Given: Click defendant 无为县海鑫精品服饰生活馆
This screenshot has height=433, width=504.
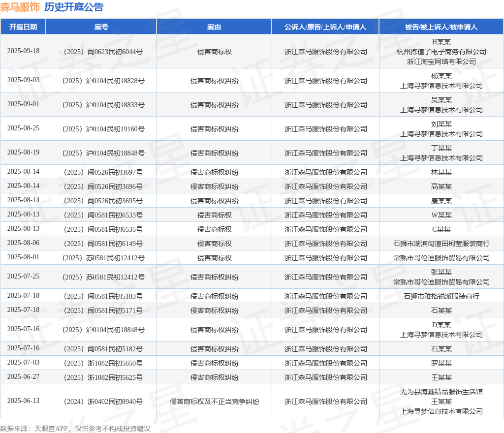Looking at the screenshot, I should point(441,392).
